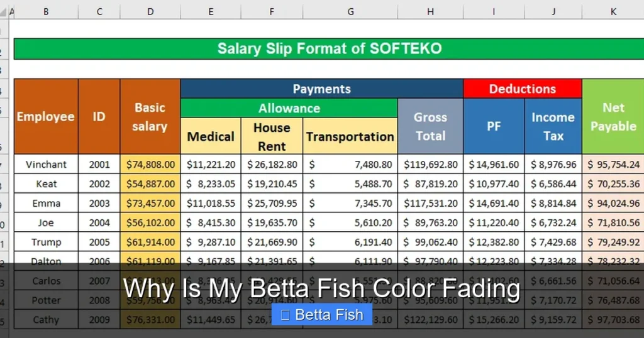644x338 pixels.
Task: Select gross total cell $119,692.80
Action: pyautogui.click(x=430, y=164)
